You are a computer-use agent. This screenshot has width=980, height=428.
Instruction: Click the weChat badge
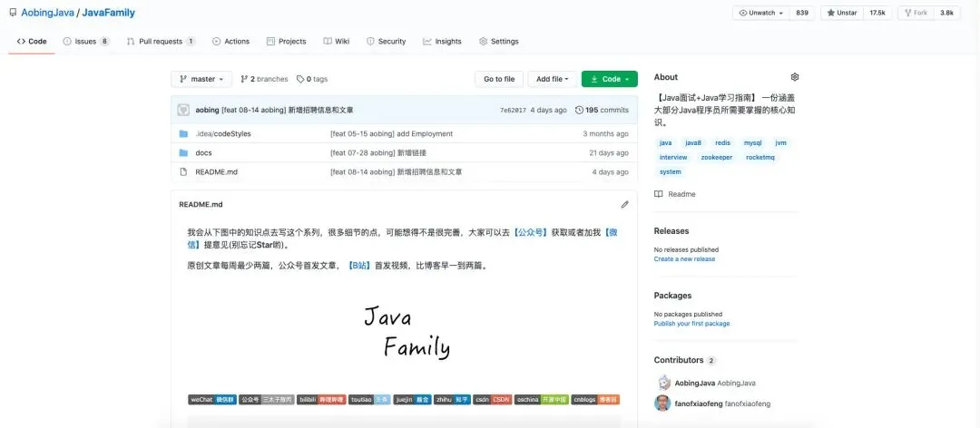point(211,399)
